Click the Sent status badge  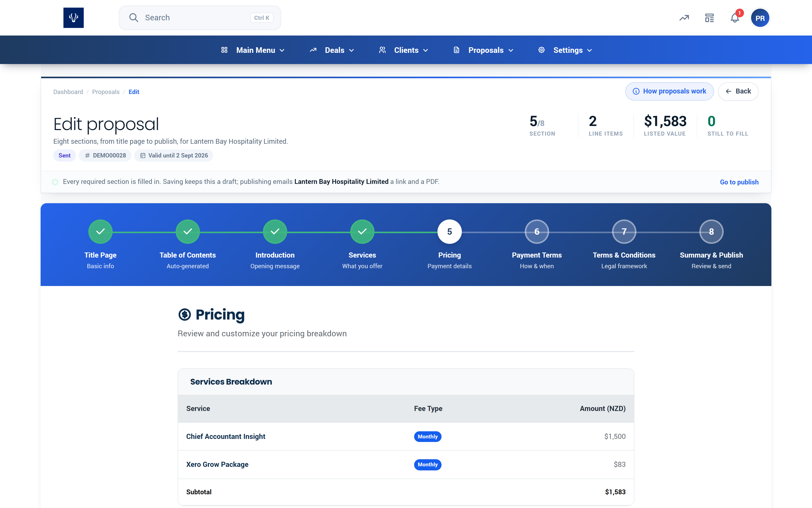(x=64, y=155)
